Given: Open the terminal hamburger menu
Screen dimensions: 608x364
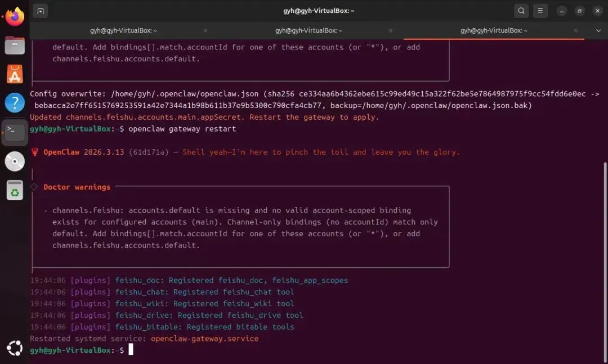Looking at the screenshot, I should [x=540, y=11].
